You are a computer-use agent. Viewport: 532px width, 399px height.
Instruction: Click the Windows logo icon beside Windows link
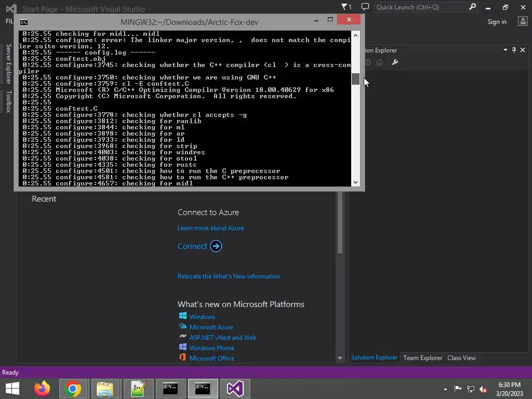pyautogui.click(x=182, y=316)
